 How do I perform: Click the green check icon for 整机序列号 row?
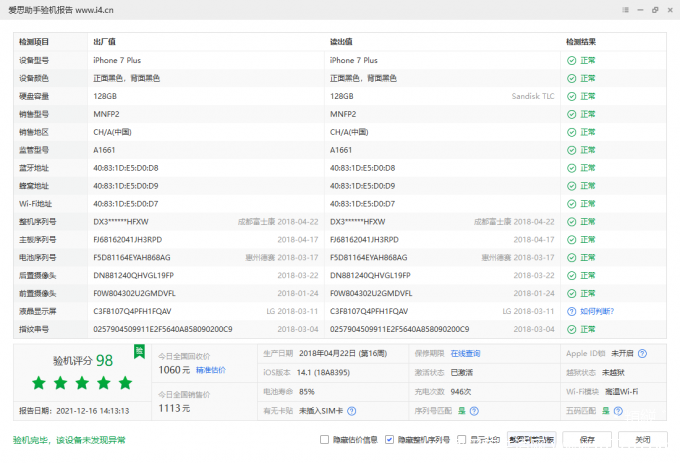click(572, 222)
